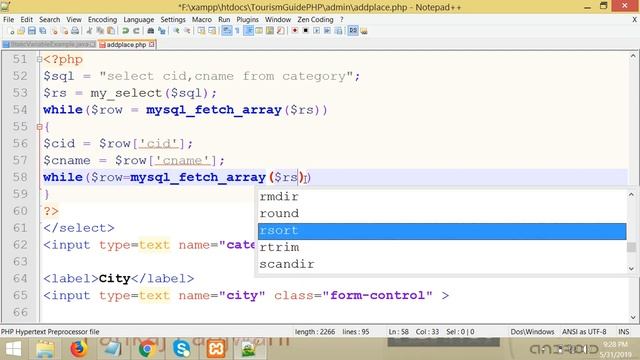
Task: Switch to the blurred .java file tab
Action: pos(49,44)
